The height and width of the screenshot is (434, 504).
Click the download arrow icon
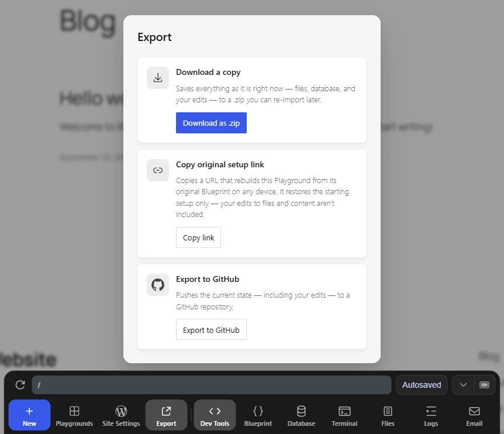158,78
